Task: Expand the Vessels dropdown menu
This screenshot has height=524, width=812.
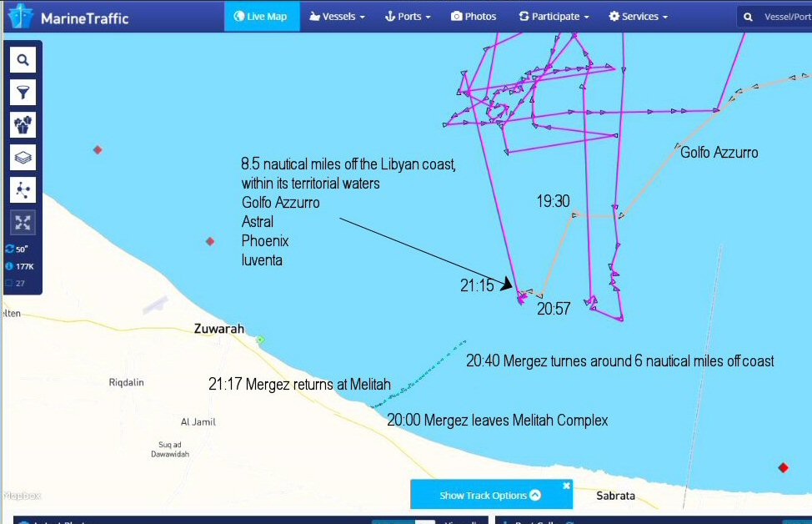Action: (337, 17)
